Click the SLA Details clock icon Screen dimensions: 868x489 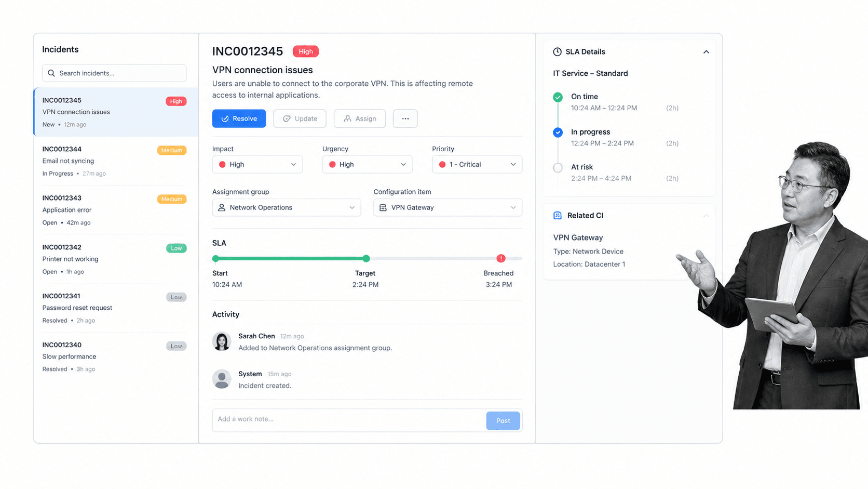pos(557,52)
